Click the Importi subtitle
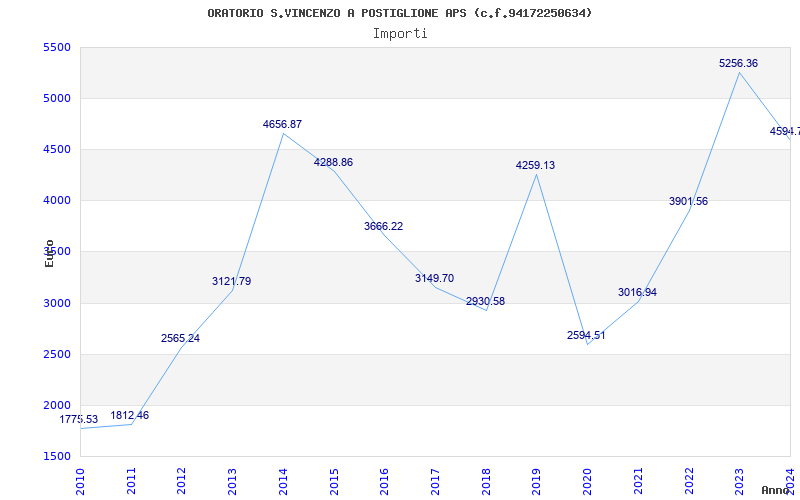This screenshot has width=800, height=500. tap(400, 34)
